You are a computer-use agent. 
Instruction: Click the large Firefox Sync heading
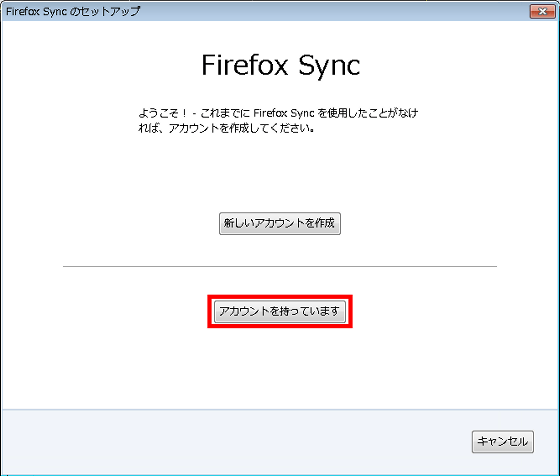point(281,66)
